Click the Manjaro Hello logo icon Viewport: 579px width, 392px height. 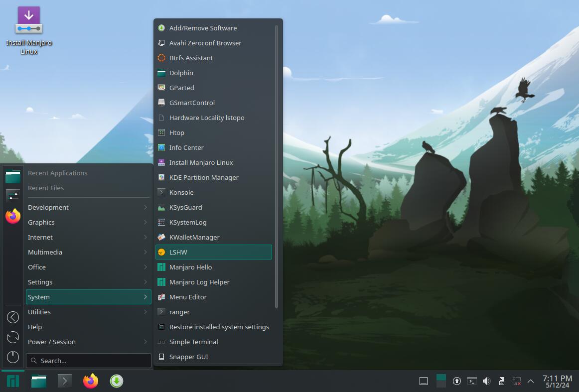pos(161,267)
